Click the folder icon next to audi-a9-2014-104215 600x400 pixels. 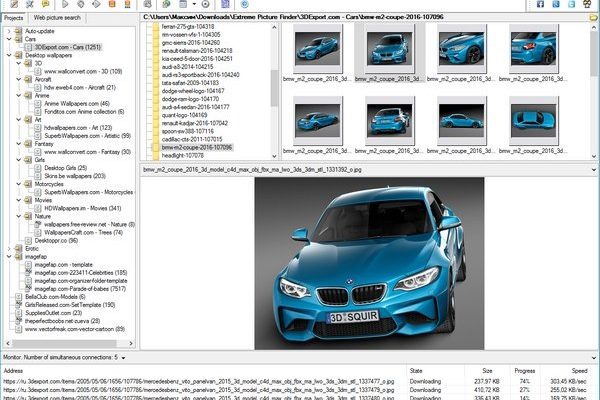tap(154, 65)
